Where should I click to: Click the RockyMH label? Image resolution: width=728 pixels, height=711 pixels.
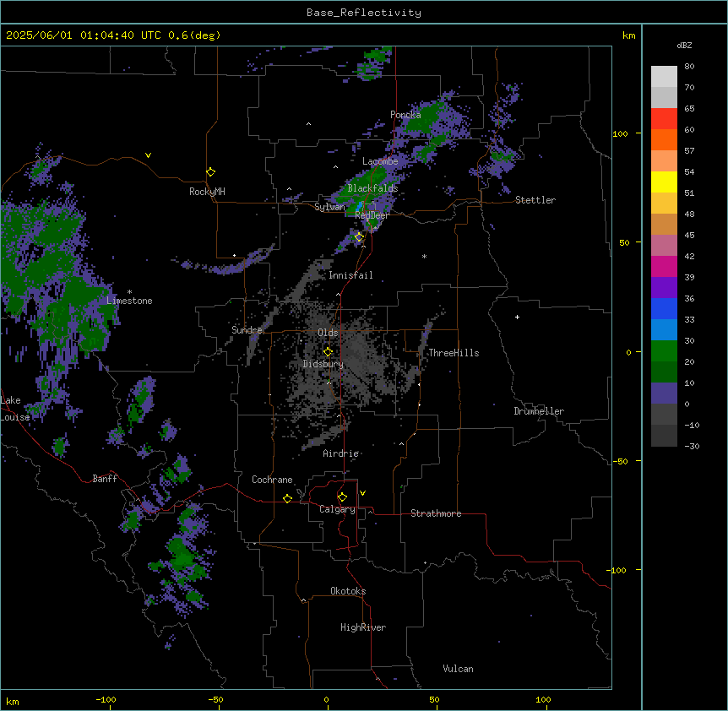(207, 192)
